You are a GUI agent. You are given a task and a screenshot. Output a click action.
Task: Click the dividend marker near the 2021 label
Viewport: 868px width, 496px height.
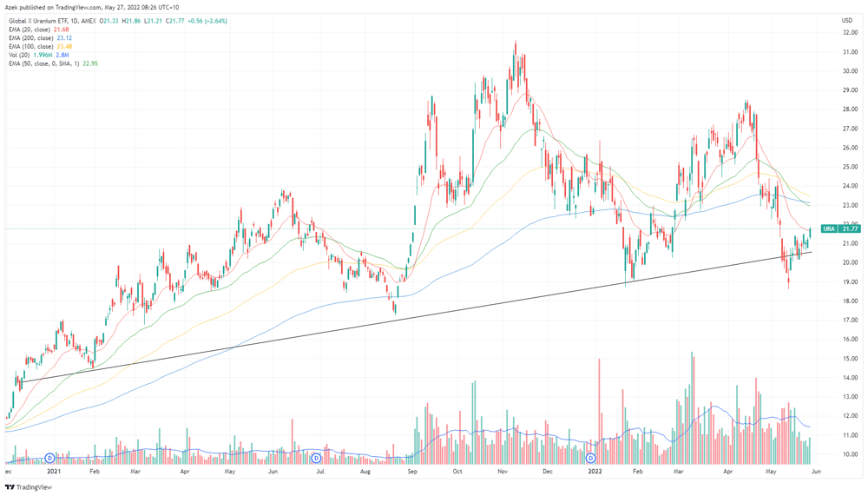49,458
